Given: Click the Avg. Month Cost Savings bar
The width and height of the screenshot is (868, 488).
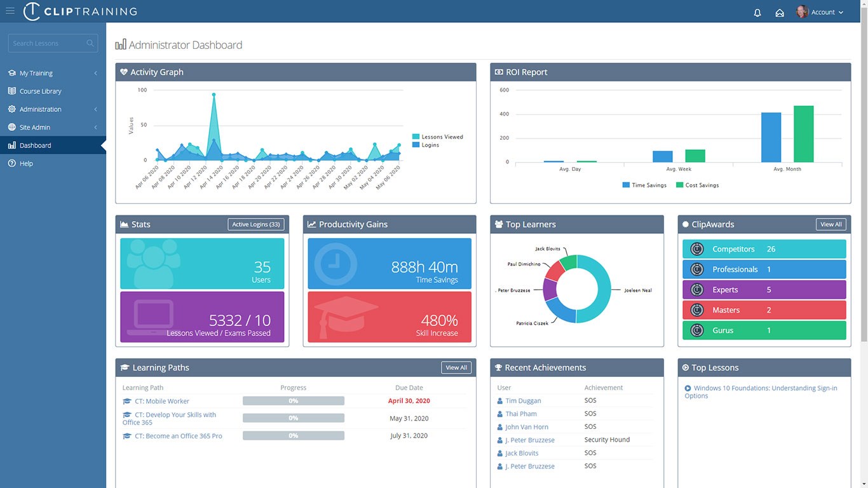Looking at the screenshot, I should tap(804, 134).
